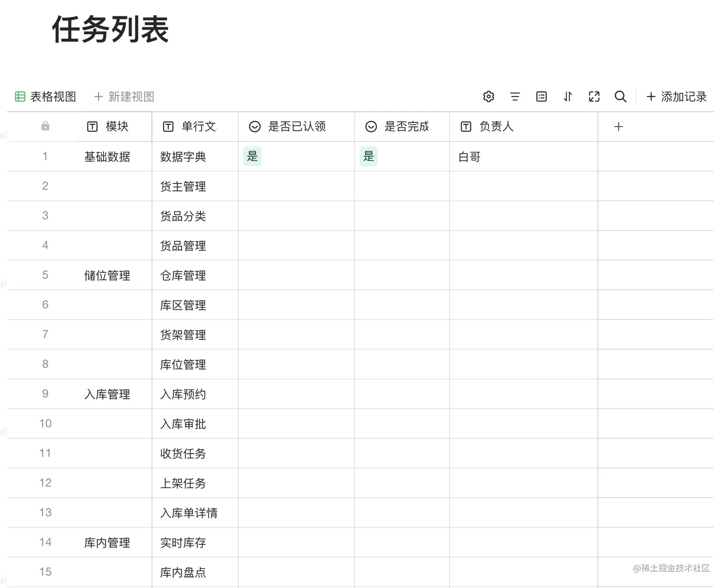Select the 库内盘点 cell
The image size is (725, 588).
click(195, 572)
